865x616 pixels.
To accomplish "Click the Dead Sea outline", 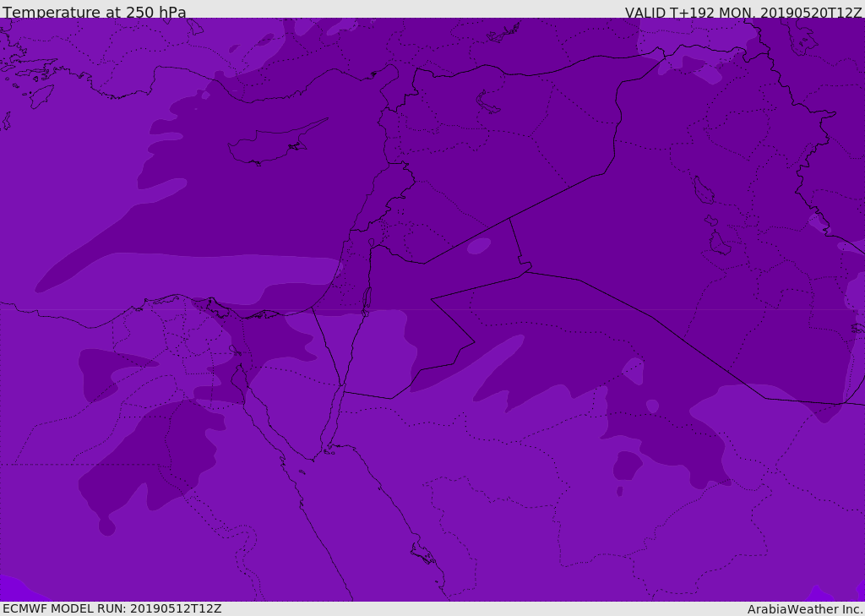I will point(367,300).
